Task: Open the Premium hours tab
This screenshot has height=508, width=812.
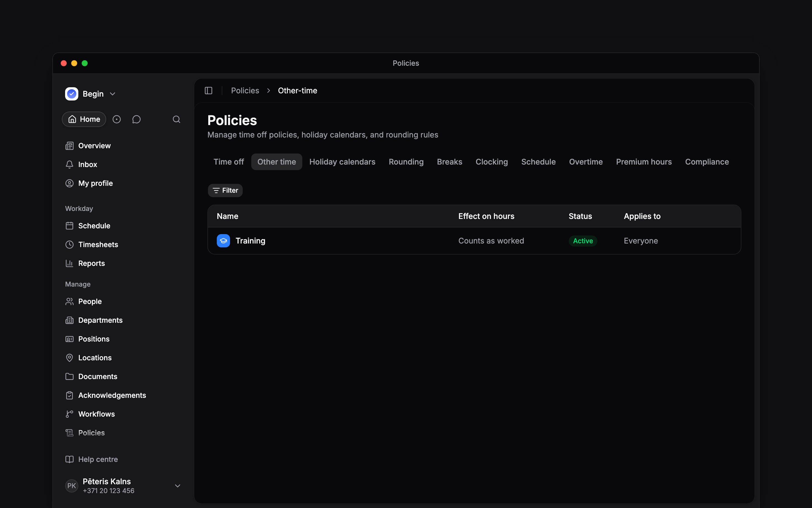Action: click(643, 162)
